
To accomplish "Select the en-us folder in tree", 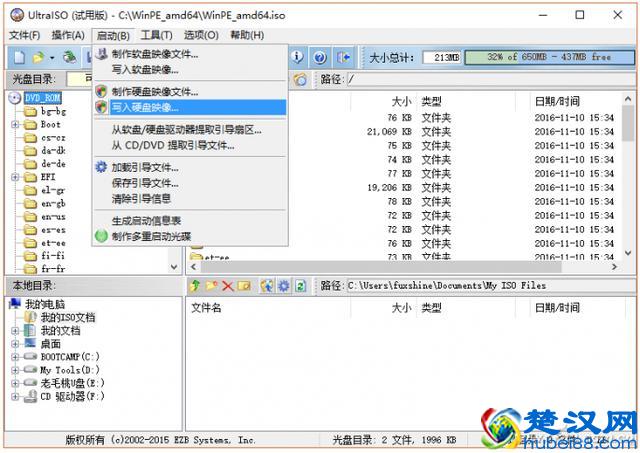I will (53, 217).
